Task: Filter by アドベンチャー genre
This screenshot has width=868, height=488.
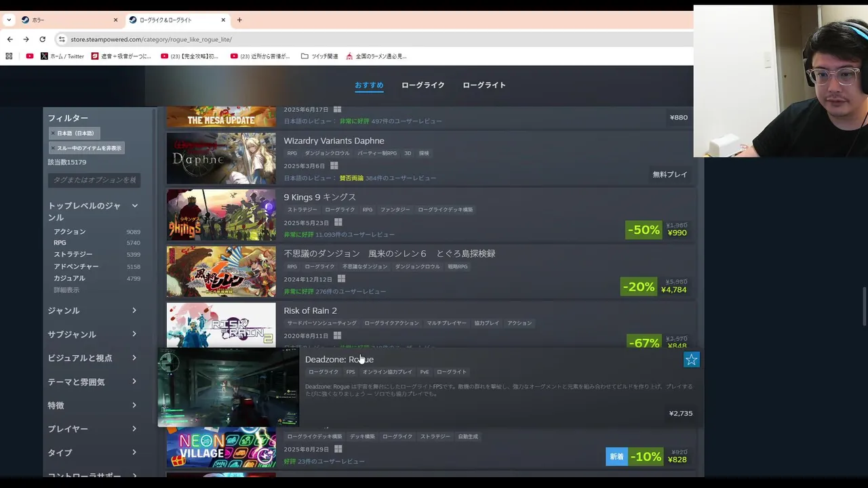Action: pos(76,266)
